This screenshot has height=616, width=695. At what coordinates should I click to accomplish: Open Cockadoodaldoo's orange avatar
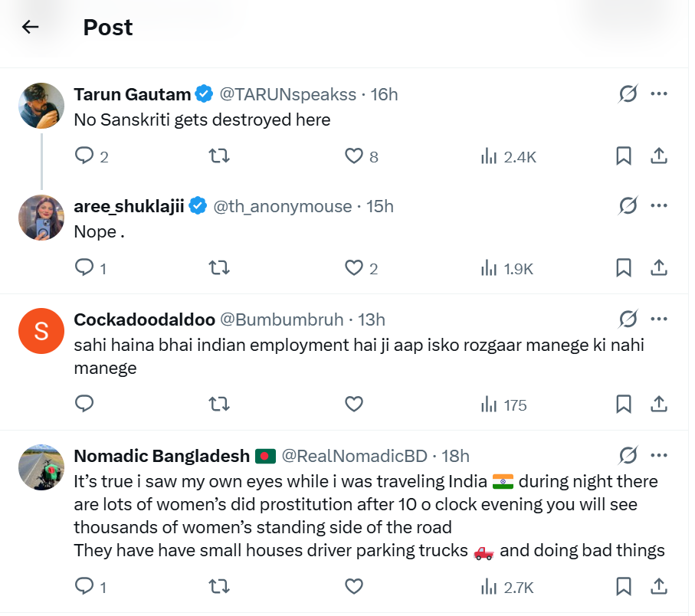click(x=41, y=331)
